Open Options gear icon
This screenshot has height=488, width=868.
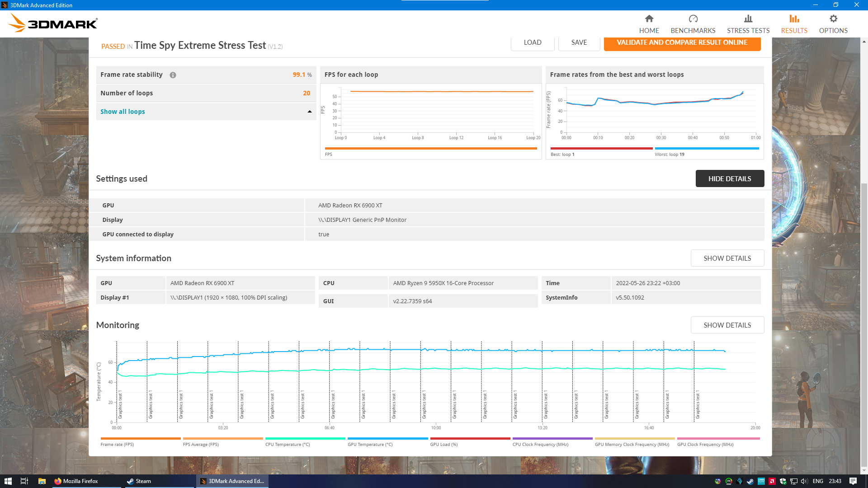tap(833, 19)
